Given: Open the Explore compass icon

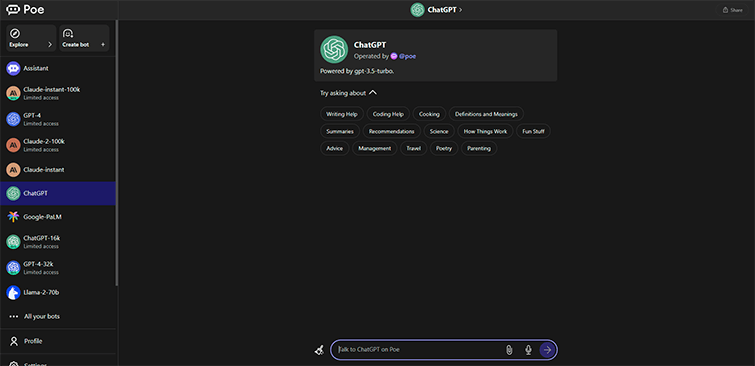Looking at the screenshot, I should (15, 33).
